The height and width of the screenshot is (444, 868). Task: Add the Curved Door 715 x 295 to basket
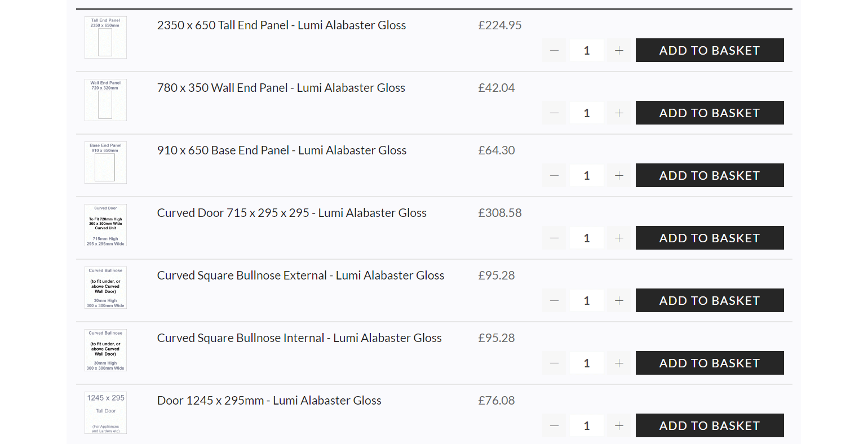click(710, 238)
